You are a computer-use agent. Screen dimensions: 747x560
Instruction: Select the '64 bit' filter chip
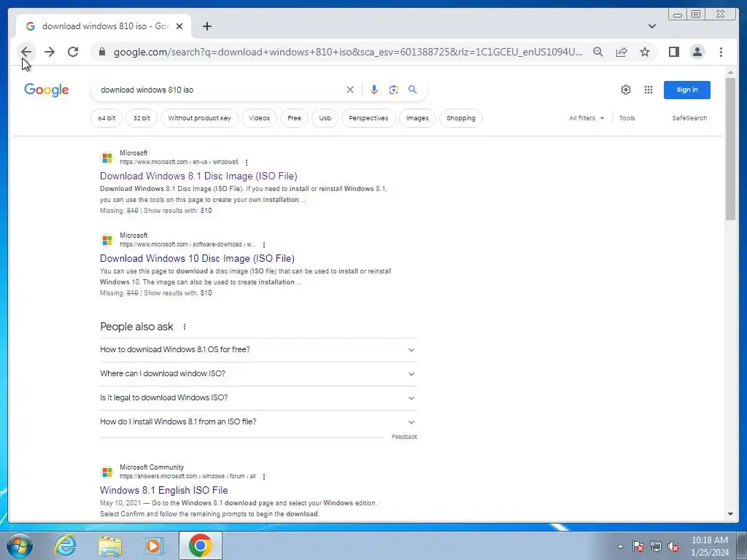point(107,118)
